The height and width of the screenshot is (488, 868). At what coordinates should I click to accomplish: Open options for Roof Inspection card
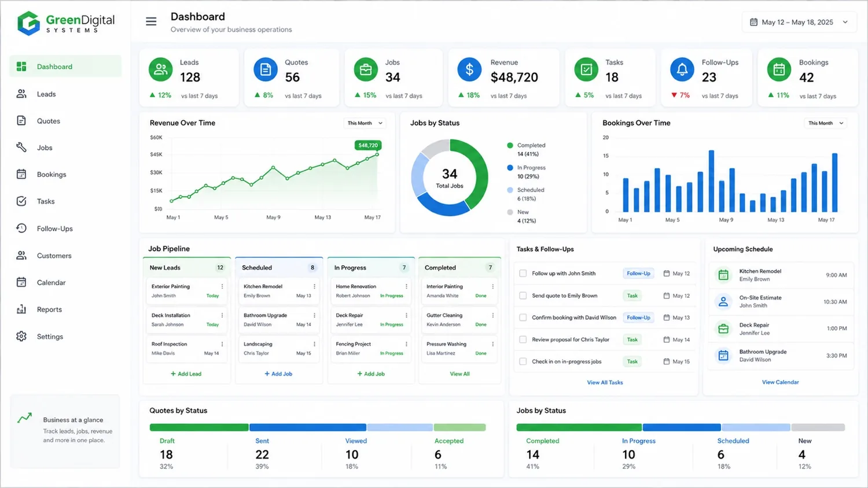point(222,344)
